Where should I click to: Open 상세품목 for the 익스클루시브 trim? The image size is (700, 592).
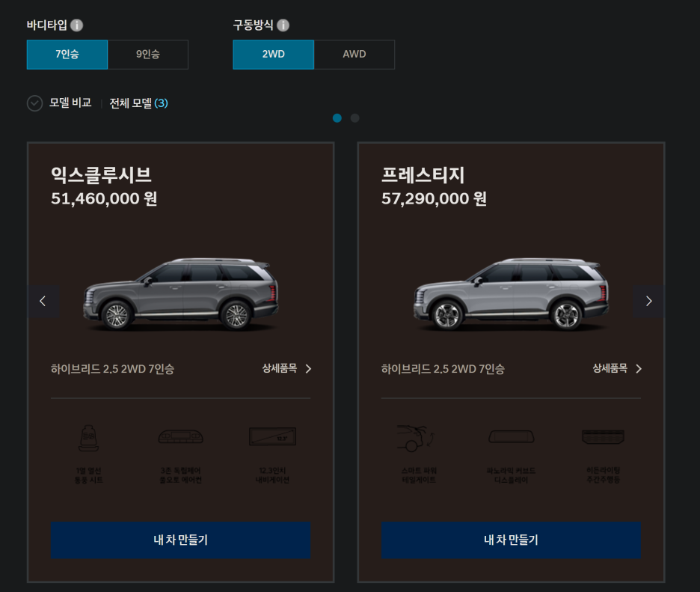286,369
